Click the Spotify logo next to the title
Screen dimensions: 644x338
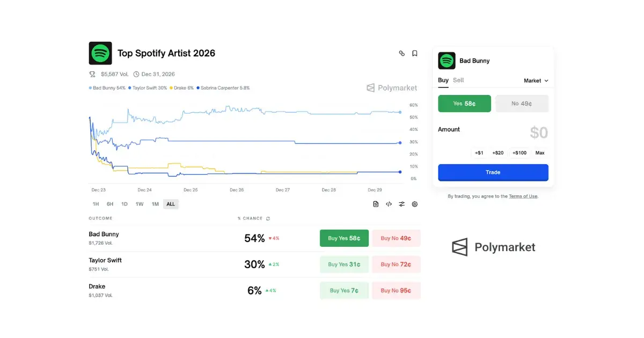pyautogui.click(x=100, y=53)
